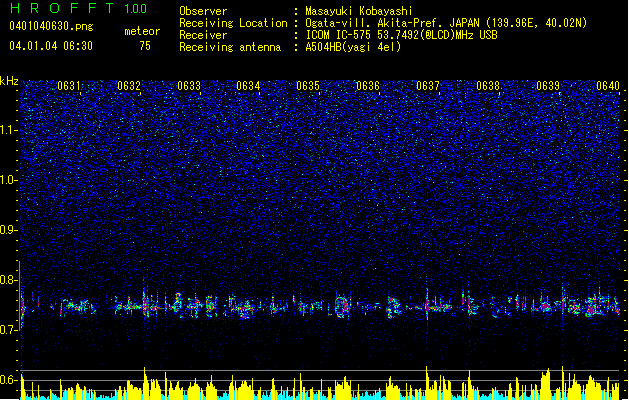This screenshot has width=629, height=400.
Task: Click the 0640 time axis marker
Action: [608, 86]
